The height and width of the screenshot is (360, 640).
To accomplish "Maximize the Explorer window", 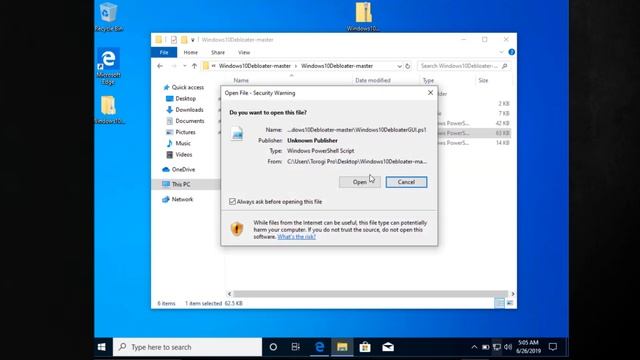I will click(484, 40).
